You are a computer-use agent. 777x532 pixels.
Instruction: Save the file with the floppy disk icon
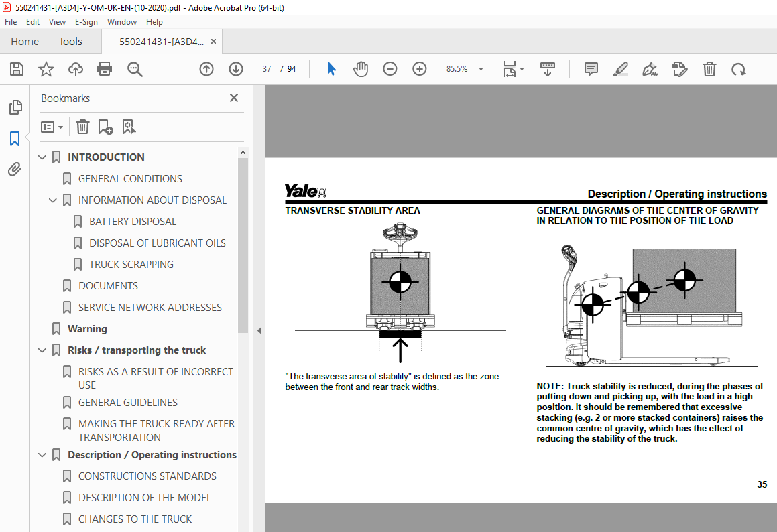pos(17,69)
